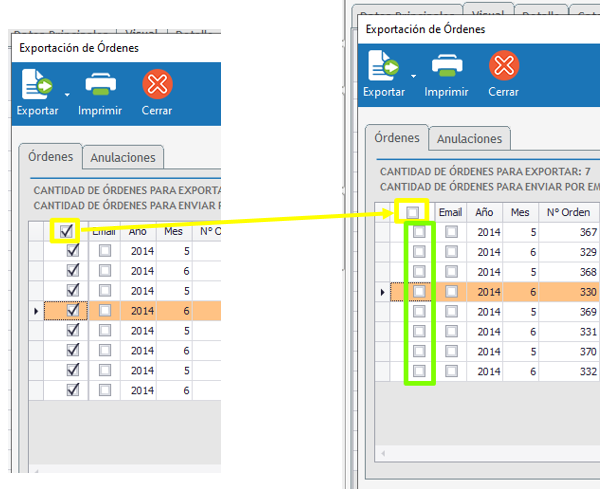
Task: Click the red Cerrar icon in the left window
Action: click(157, 84)
